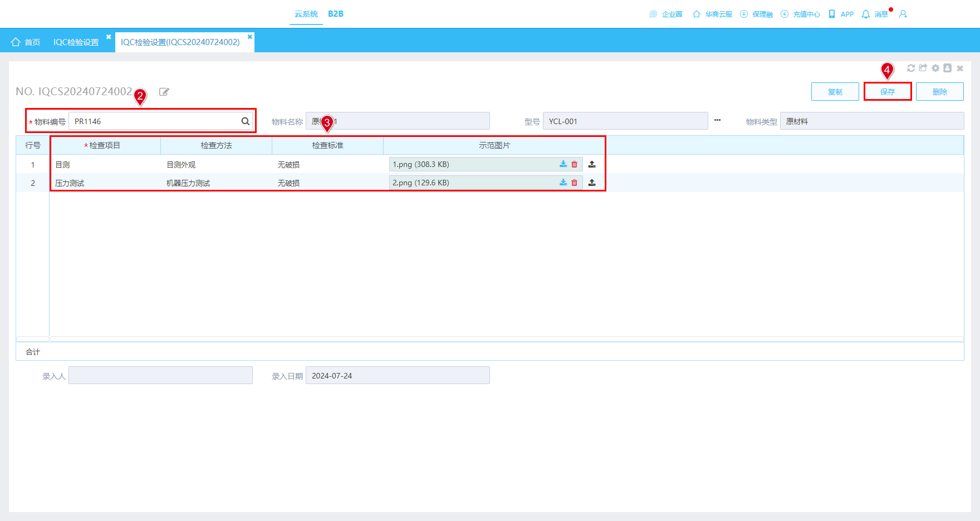
Task: Click the 物料类型 field showing 原材料
Action: pos(872,121)
